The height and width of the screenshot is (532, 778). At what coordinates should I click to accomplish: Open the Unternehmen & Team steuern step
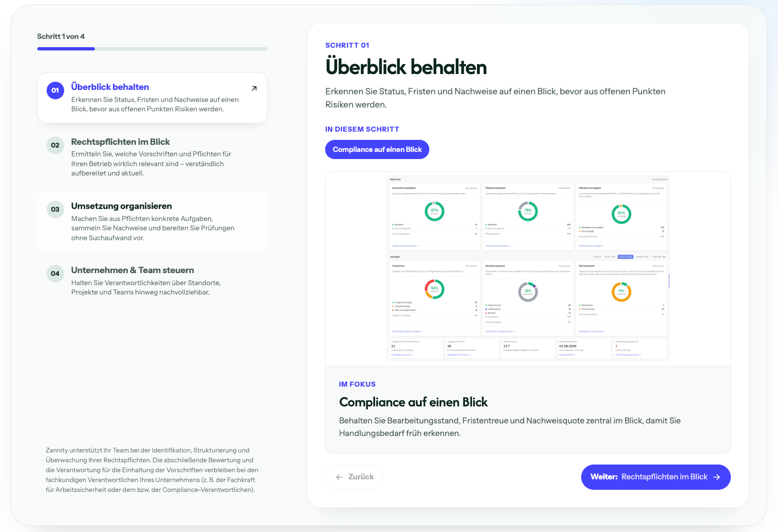pos(152,281)
